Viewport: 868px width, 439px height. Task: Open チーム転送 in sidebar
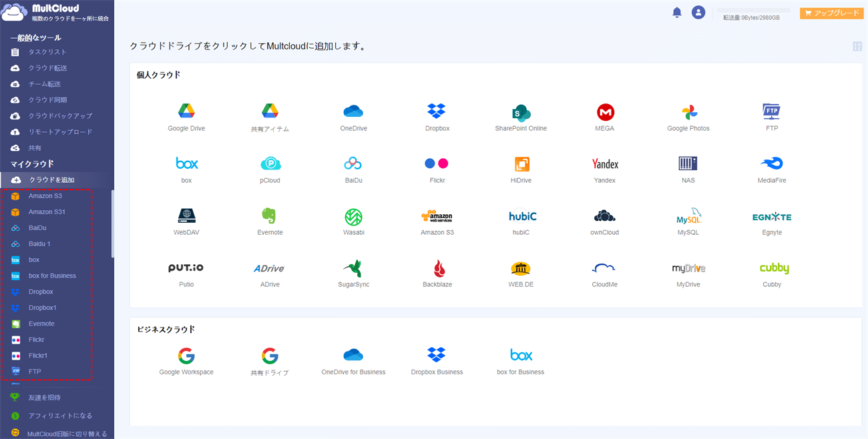[44, 84]
